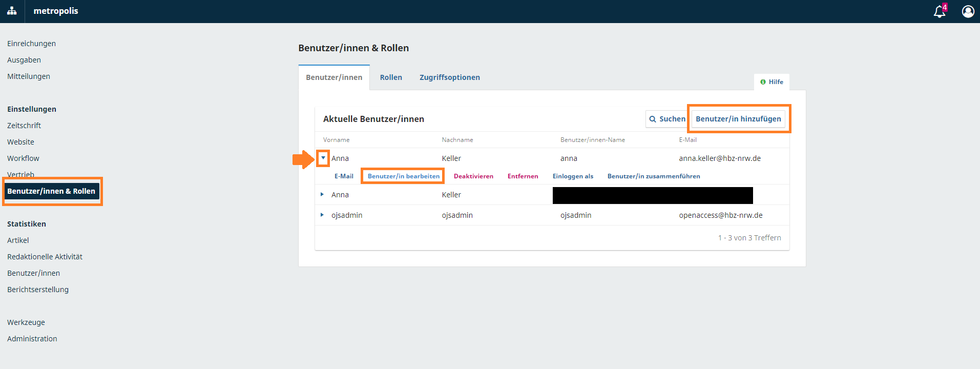
Task: Collapse the expanded Anna Keller row
Action: tap(323, 158)
